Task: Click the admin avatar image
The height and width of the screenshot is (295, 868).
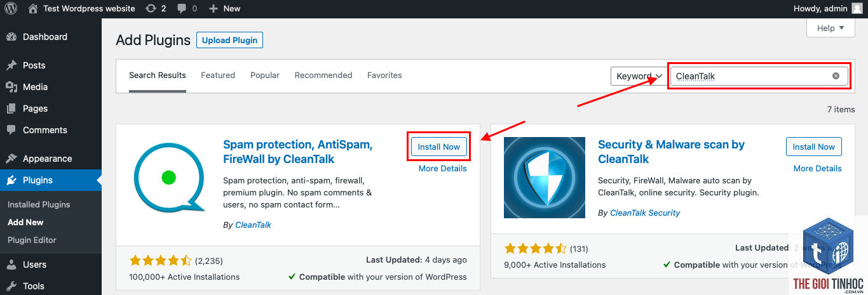Action: pos(858,8)
